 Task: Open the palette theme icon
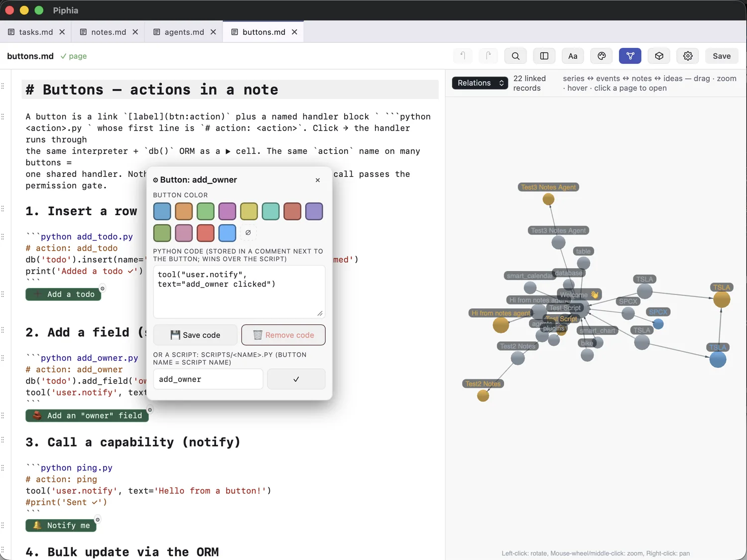click(602, 56)
